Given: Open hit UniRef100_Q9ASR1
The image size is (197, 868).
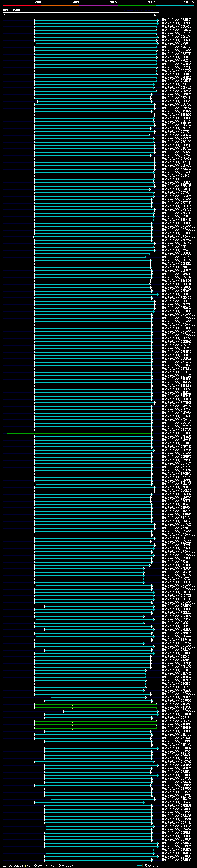Looking at the screenshot, I should [x=177, y=37].
